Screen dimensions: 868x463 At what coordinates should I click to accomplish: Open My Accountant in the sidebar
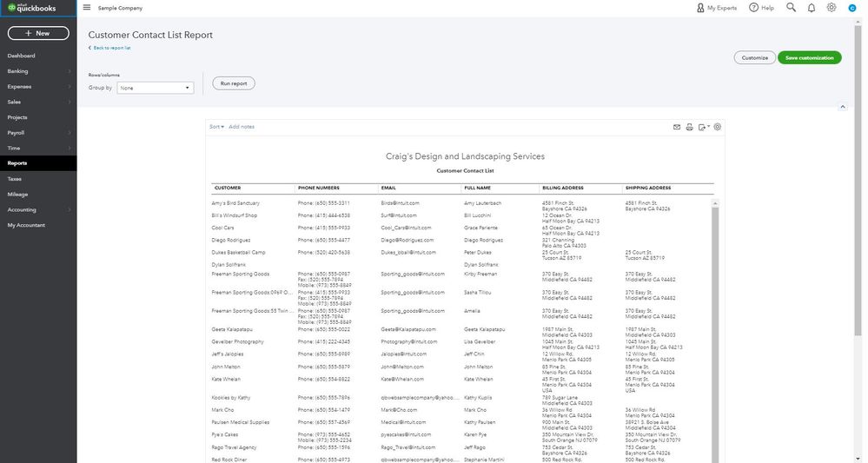pyautogui.click(x=26, y=225)
